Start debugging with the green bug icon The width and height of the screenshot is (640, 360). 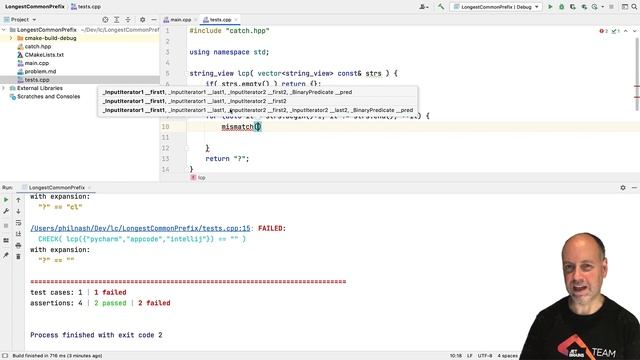coord(561,7)
